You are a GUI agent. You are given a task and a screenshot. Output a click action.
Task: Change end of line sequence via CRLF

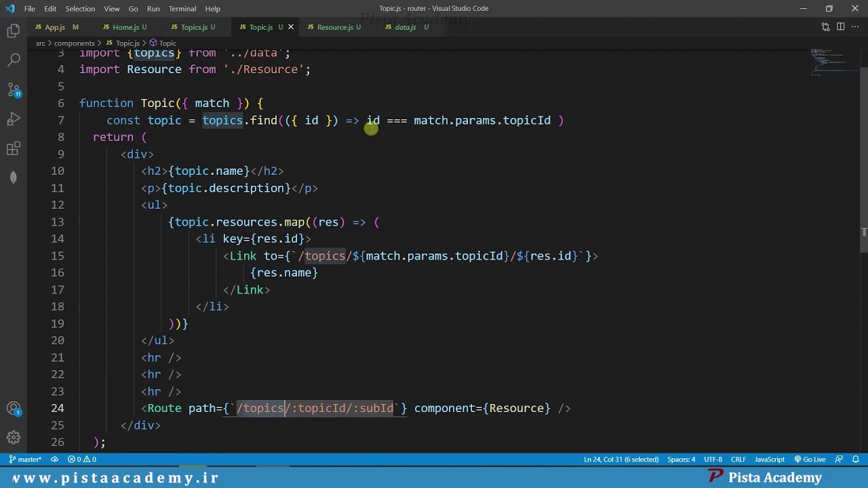(738, 460)
